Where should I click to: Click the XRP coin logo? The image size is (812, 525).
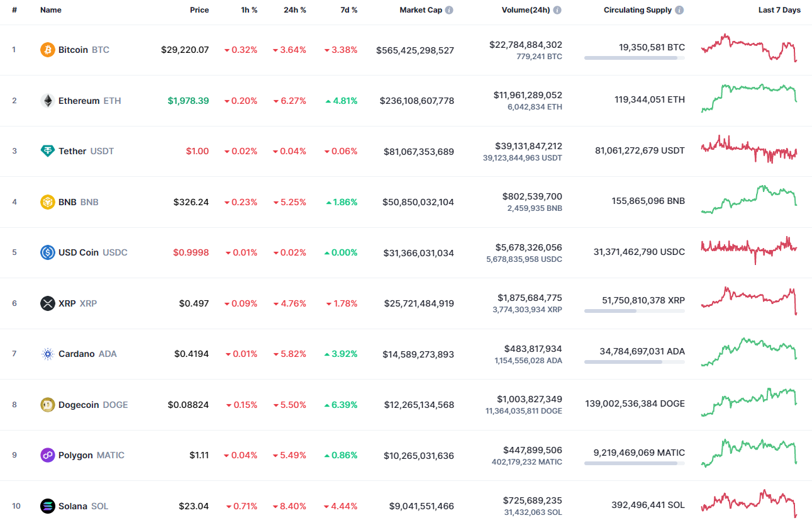point(47,303)
